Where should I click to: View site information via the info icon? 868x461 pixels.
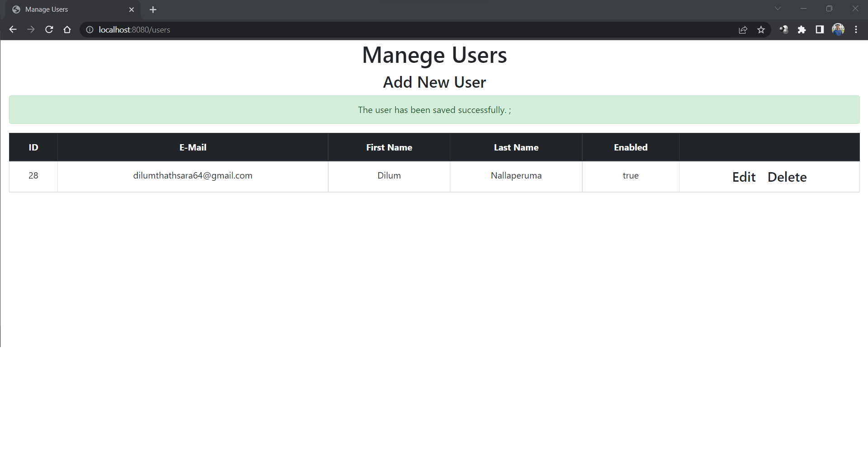click(89, 30)
